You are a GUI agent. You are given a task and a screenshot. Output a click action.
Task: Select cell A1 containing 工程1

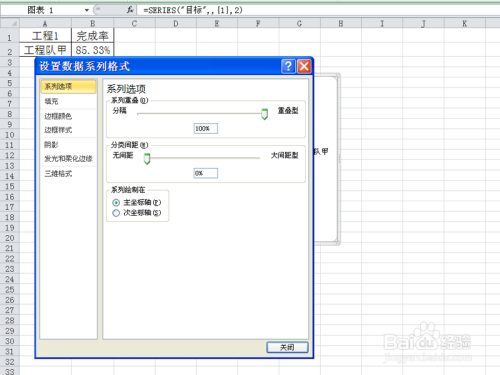[45, 36]
